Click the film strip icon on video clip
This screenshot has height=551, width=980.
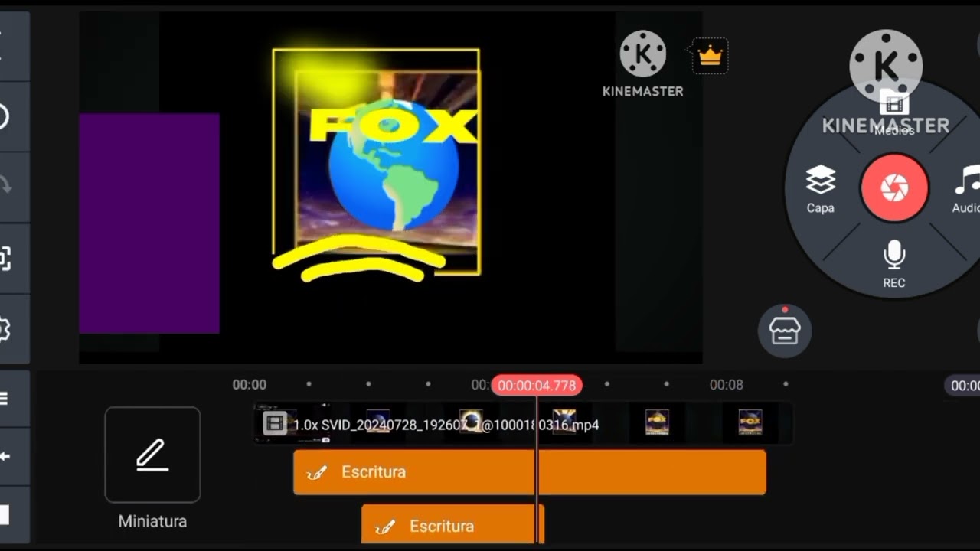(274, 423)
